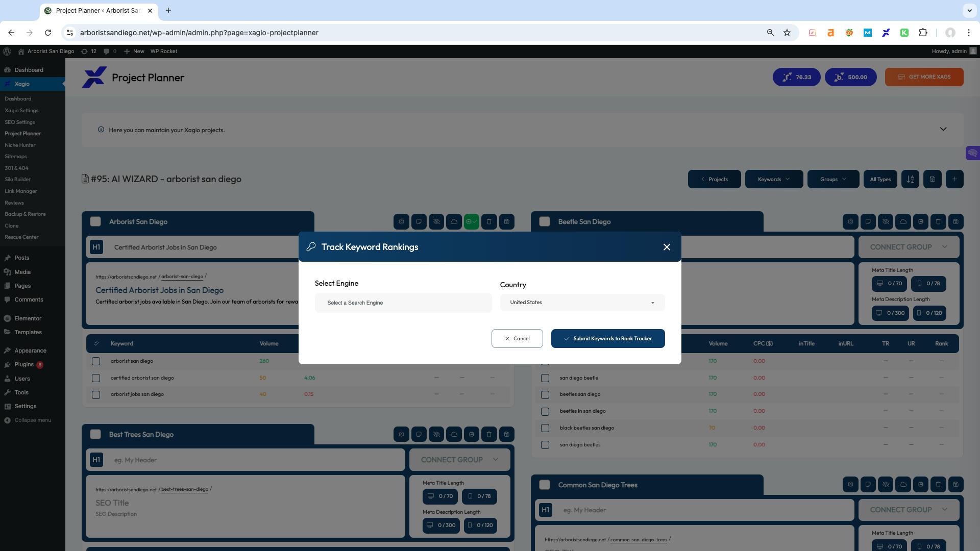
Task: Open Silo Builder in Xagio submenu
Action: click(18, 179)
